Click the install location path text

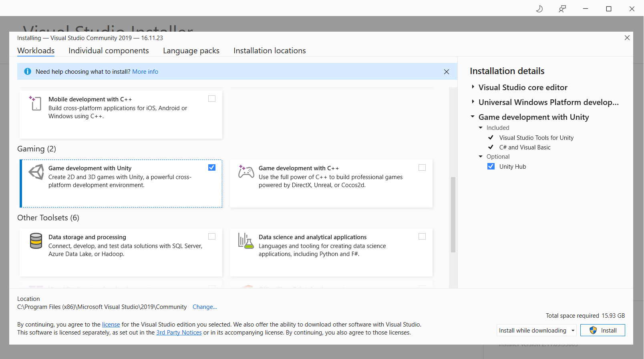102,307
